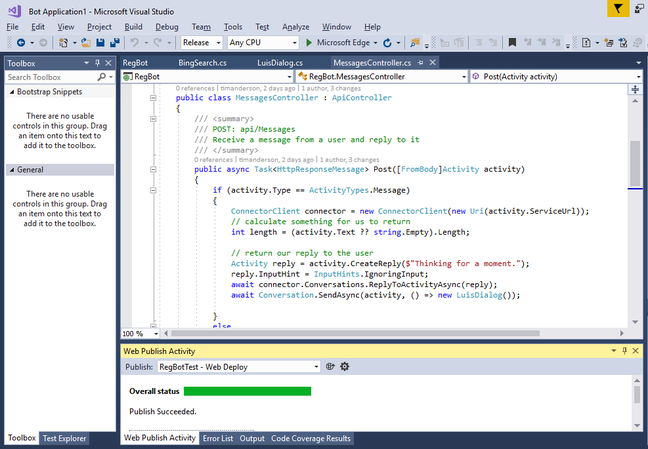This screenshot has width=648, height=449.
Task: Close the MessagesController.cs tab
Action: click(432, 62)
